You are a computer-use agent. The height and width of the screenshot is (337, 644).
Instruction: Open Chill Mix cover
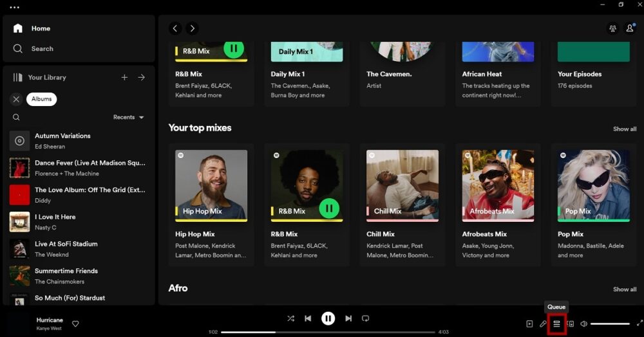402,186
